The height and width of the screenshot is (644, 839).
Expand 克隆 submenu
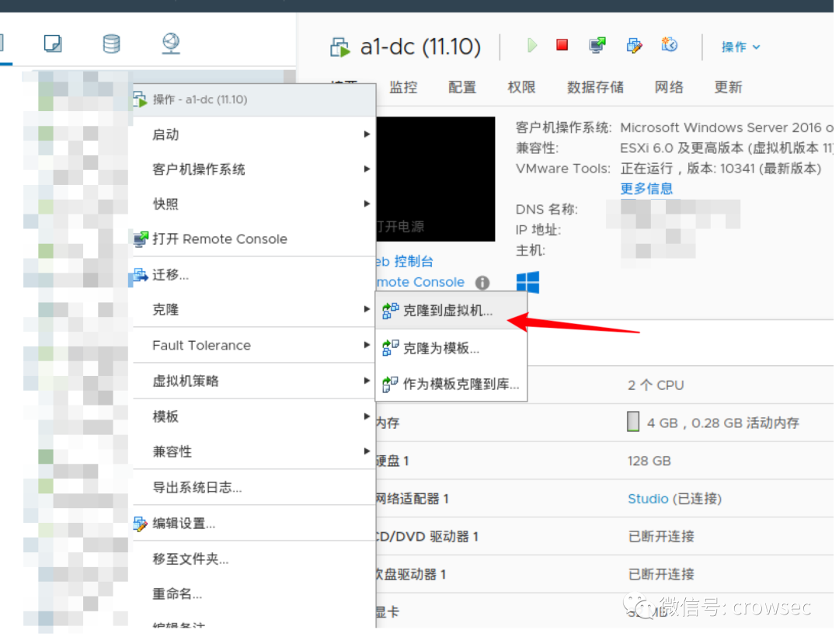(254, 310)
